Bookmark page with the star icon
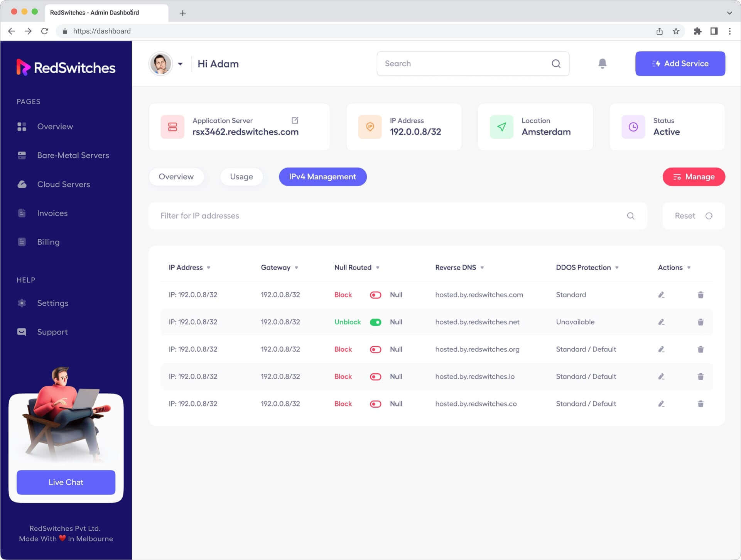741x560 pixels. pos(676,31)
